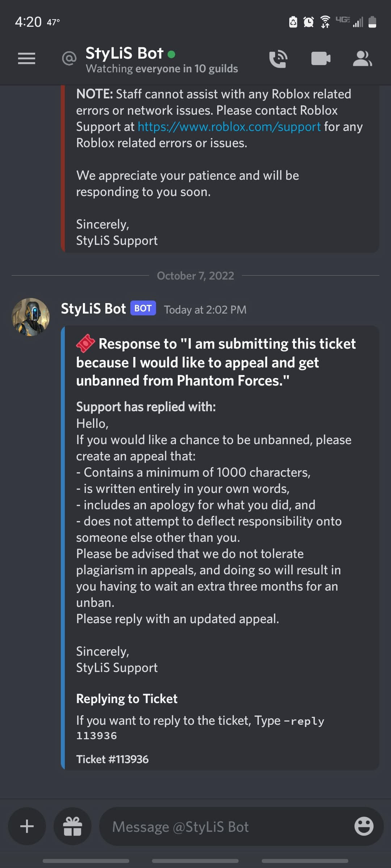Tap the Ticket #113936 footer
This screenshot has height=868, width=391.
tap(112, 759)
